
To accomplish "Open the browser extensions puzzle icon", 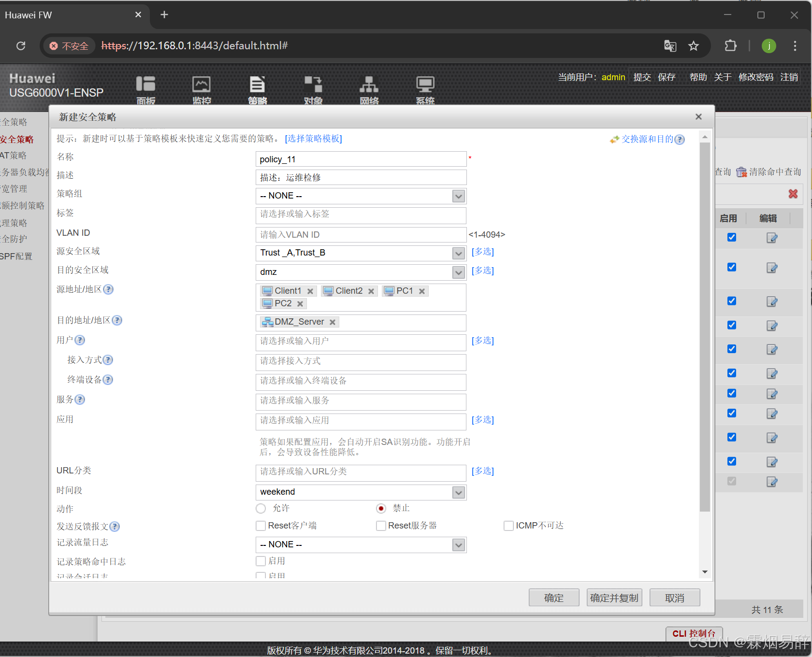I will click(730, 46).
